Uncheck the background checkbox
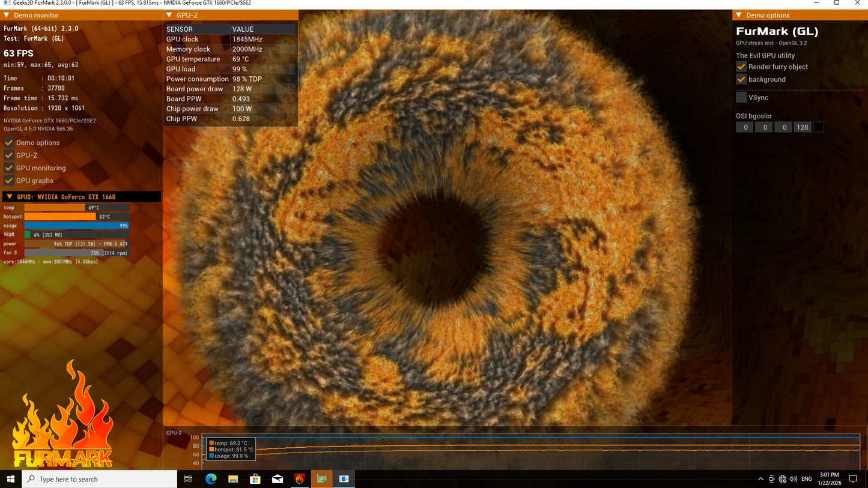 [x=741, y=79]
